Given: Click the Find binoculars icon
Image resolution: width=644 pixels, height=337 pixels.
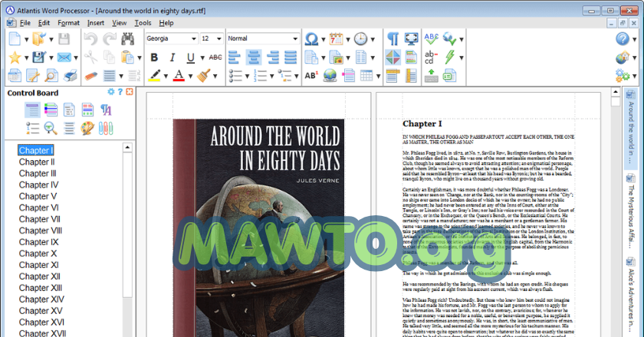Looking at the screenshot, I should (x=128, y=39).
